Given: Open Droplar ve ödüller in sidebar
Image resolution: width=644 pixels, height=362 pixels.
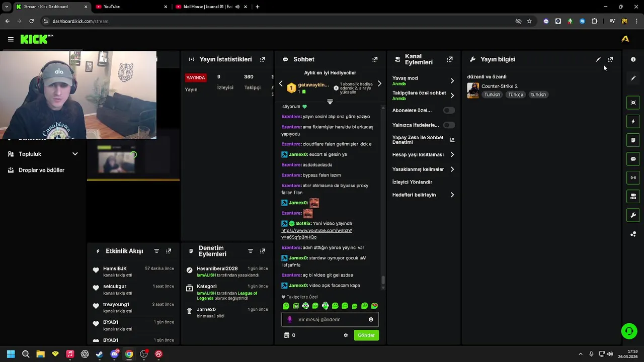Looking at the screenshot, I should [x=41, y=170].
